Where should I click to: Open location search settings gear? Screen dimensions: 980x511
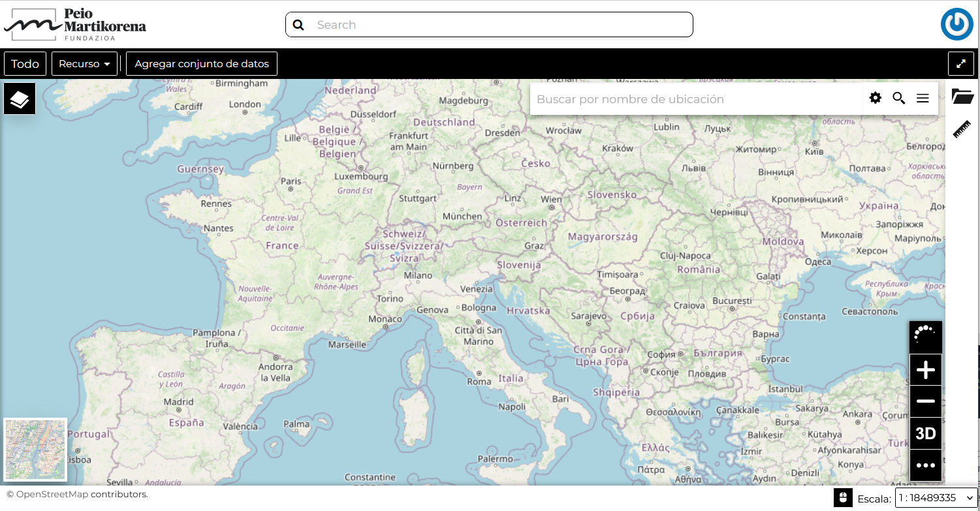point(876,98)
